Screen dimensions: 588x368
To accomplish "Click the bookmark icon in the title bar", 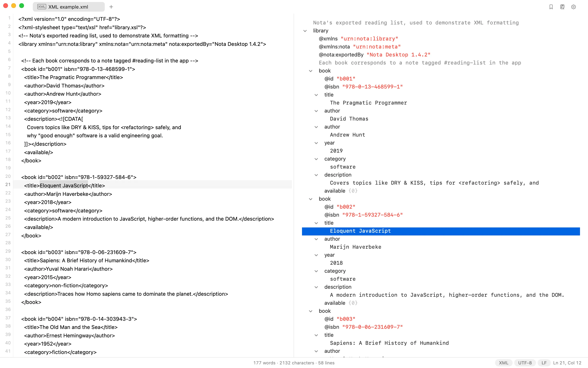I will [x=551, y=7].
